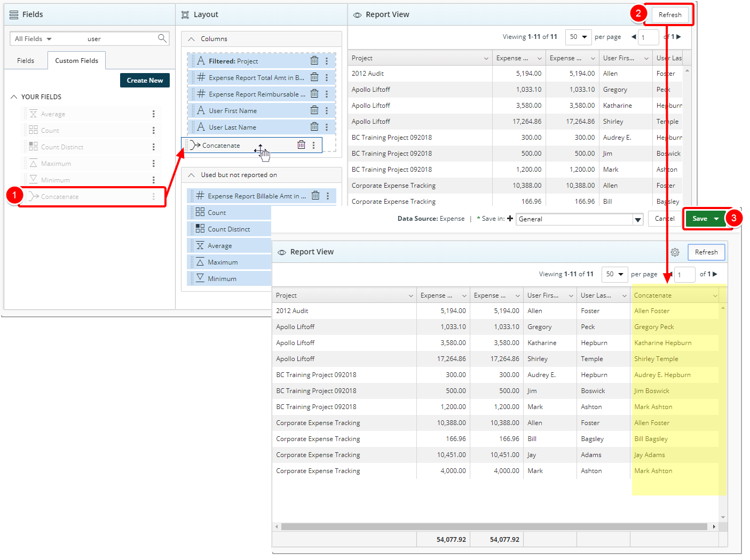The height and width of the screenshot is (560, 750).
Task: Click the search magnifier icon in Fields
Action: coord(162,38)
